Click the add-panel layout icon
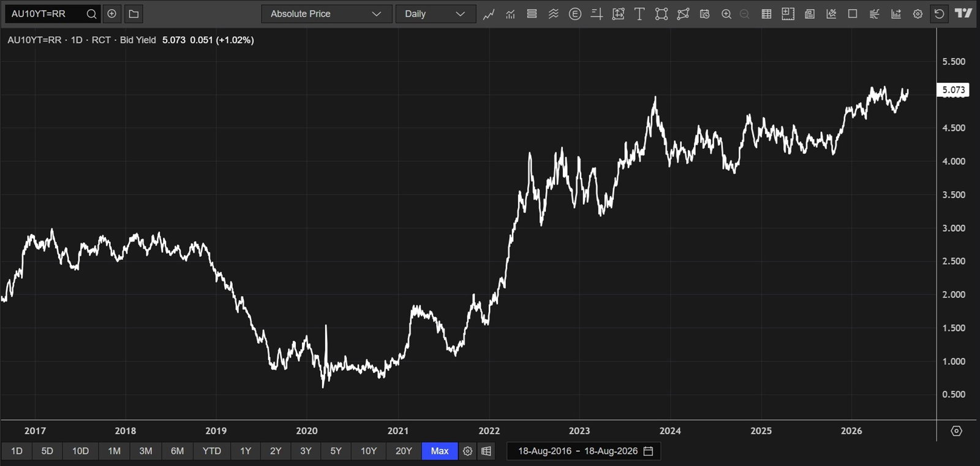Screen dimensions: 980x466 pos(788,14)
